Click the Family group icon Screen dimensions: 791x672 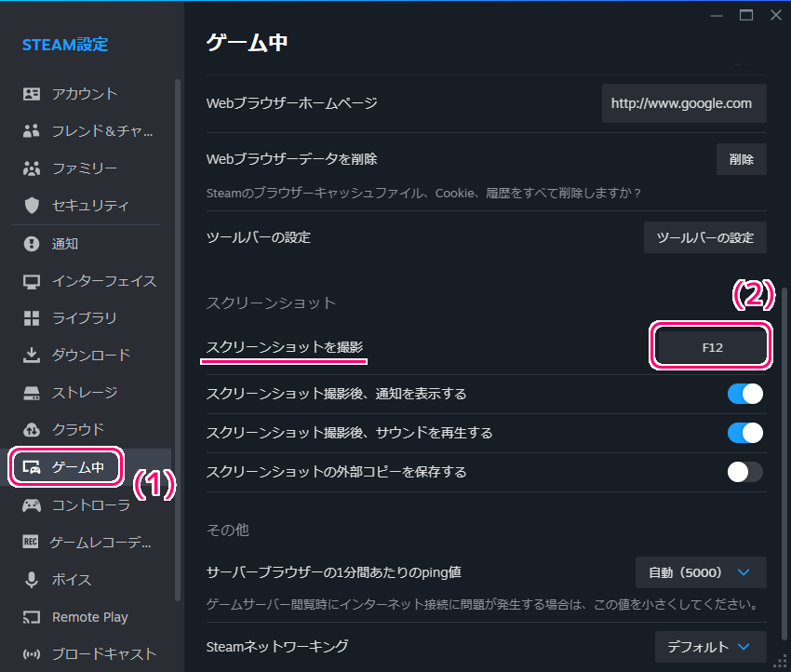(x=32, y=168)
